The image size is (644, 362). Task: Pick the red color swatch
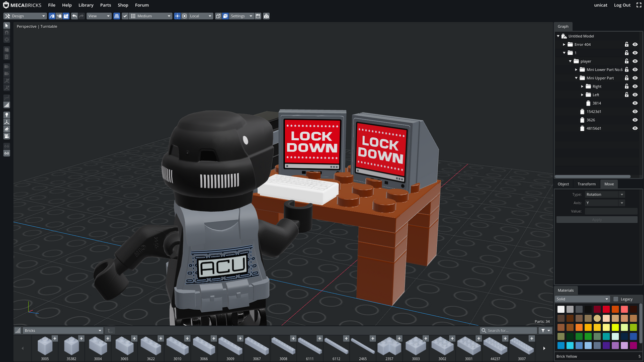click(606, 309)
